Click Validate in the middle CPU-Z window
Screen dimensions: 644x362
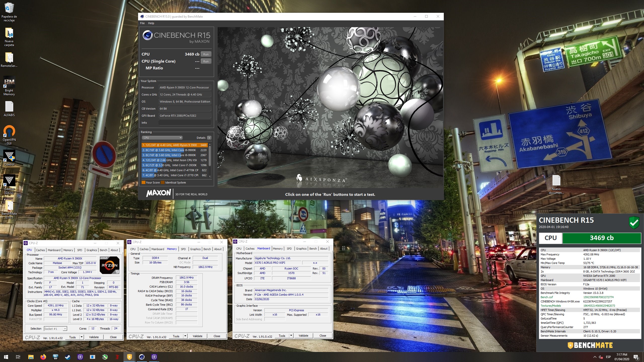coord(197,336)
